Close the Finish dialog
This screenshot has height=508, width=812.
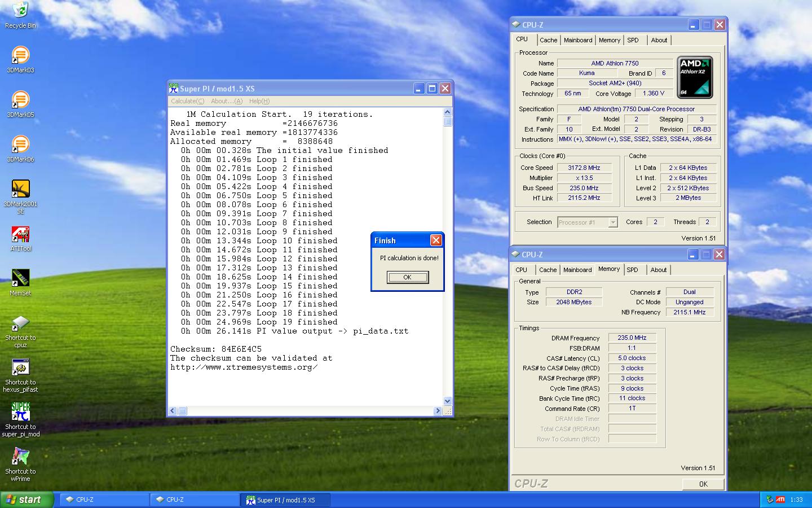[436, 240]
